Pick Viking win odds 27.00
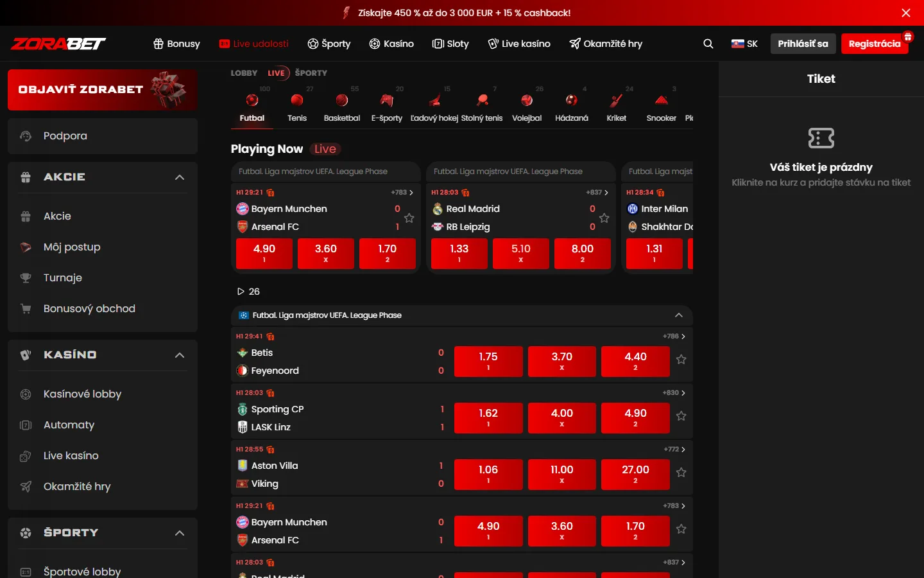Screen dimensions: 924x578 [635, 475]
